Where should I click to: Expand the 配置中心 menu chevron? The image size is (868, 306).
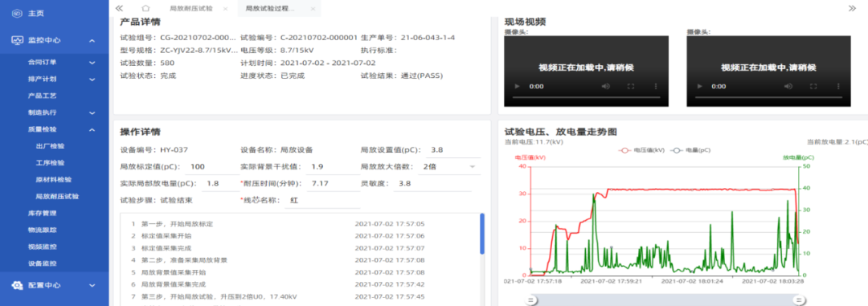(x=92, y=286)
